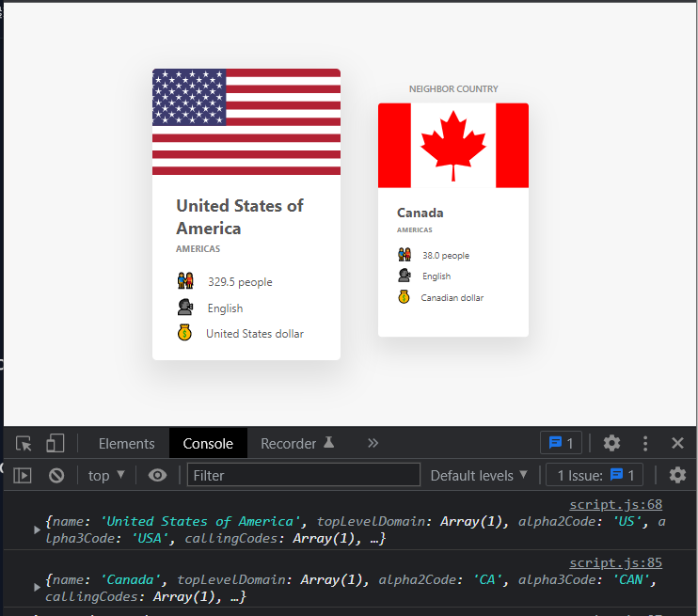Viewport: 698px width, 616px height.
Task: Open console settings gear icon
Action: (x=677, y=475)
